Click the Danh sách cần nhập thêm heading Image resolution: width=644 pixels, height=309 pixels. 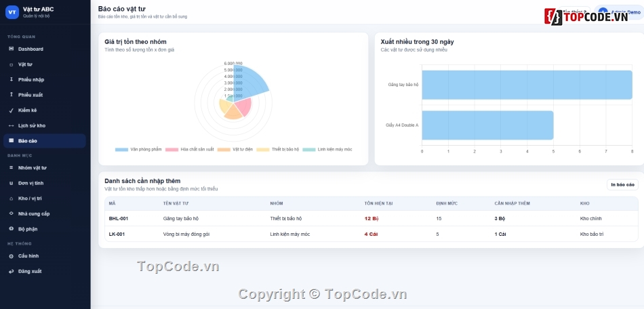pyautogui.click(x=142, y=181)
